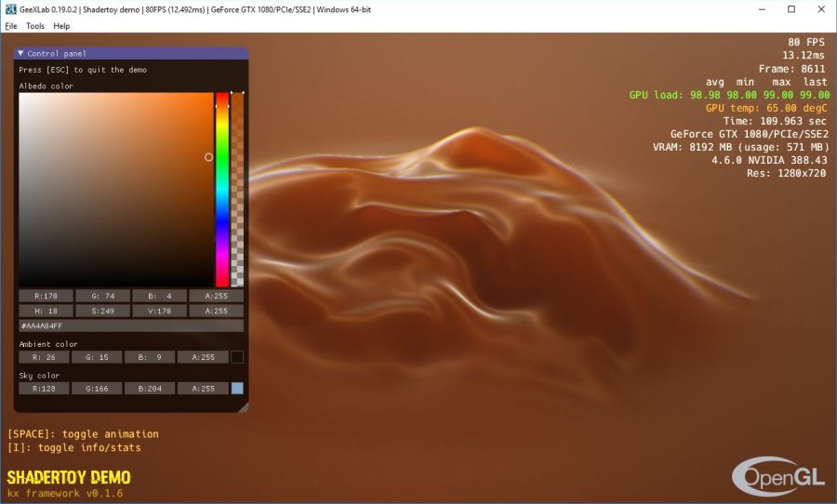Click the orange 'GPU temp: 65.00 degC' line

(766, 108)
